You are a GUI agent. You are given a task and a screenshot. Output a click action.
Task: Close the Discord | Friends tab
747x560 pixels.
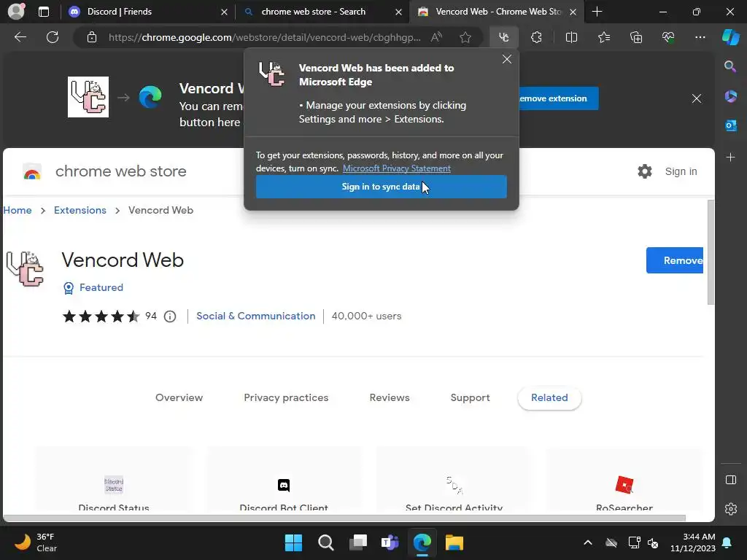coord(224,12)
